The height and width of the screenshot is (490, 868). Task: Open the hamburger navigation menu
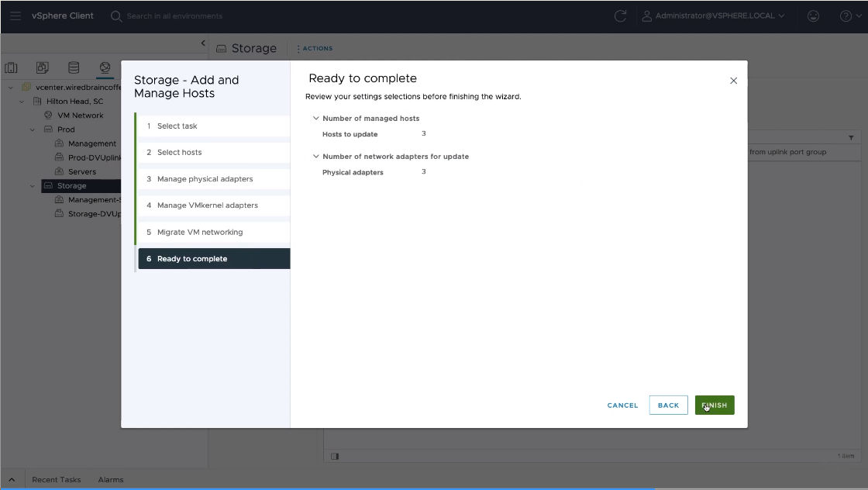point(15,16)
